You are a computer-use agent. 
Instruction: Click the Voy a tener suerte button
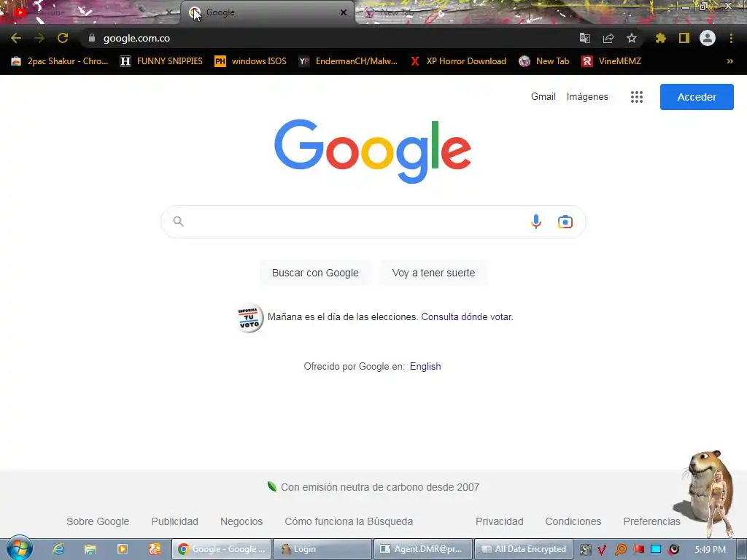coord(433,273)
